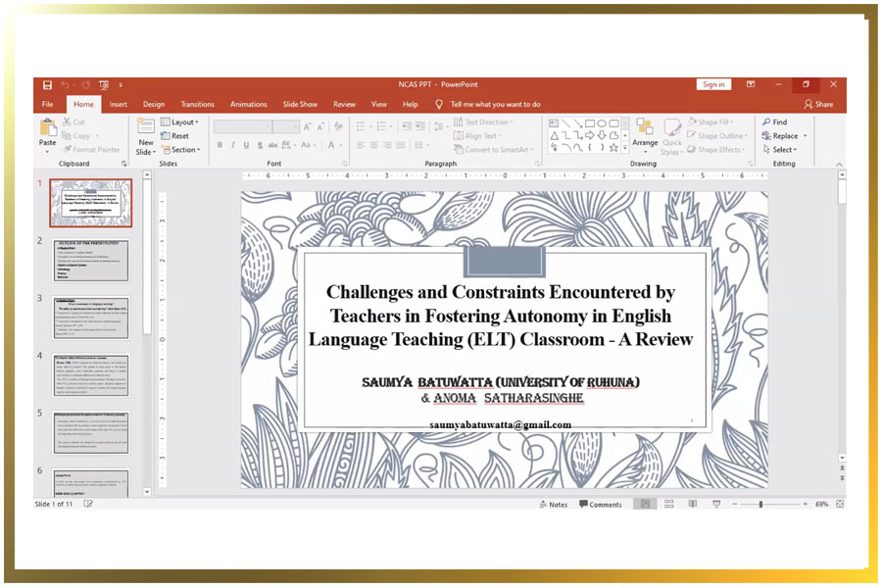Screen dimensions: 882x588
Task: Clear all formatting in Font group
Action: [338, 126]
